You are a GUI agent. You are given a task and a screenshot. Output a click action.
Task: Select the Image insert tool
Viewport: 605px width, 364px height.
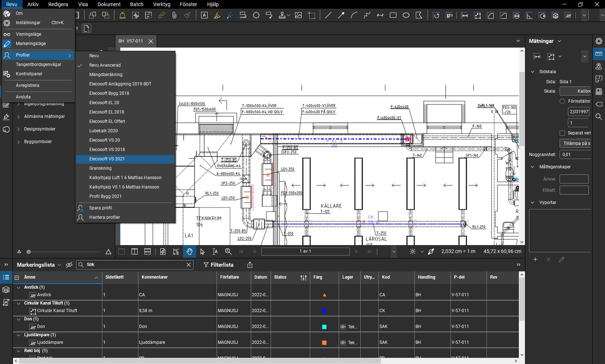coord(298,15)
